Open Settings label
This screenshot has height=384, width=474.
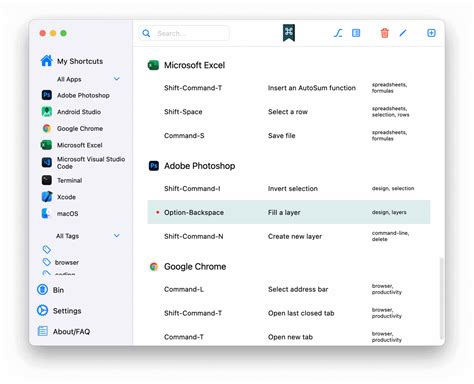pos(67,311)
